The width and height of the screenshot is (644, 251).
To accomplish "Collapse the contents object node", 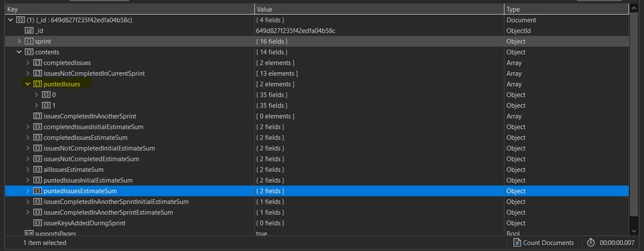I will pyautogui.click(x=19, y=52).
